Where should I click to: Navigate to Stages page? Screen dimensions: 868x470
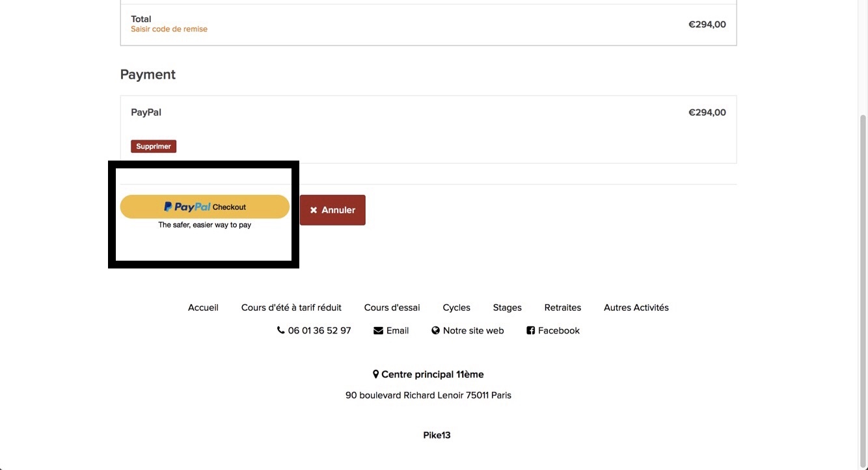coord(508,307)
